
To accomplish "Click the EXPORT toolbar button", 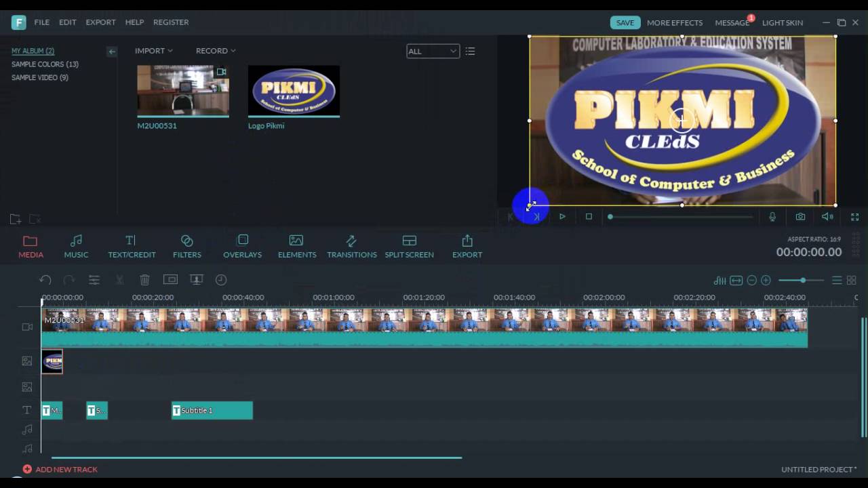I will pyautogui.click(x=467, y=247).
